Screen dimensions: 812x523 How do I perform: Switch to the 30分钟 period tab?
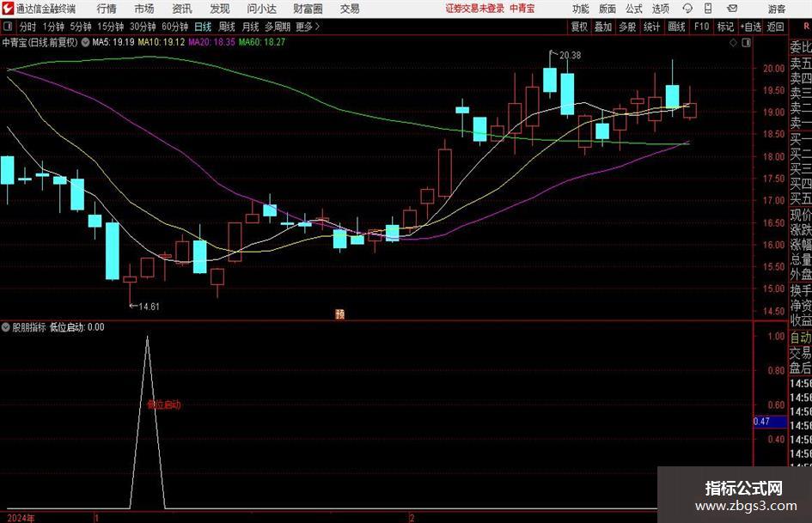point(143,27)
